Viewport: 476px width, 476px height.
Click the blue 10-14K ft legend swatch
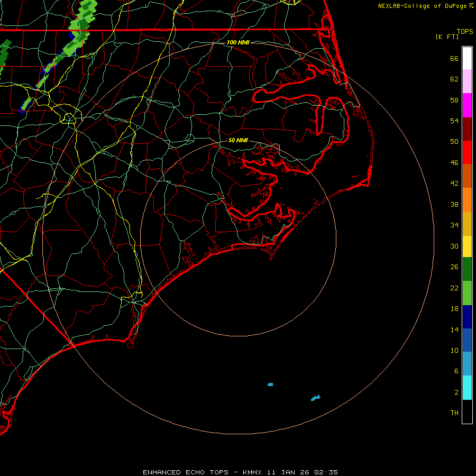[467, 340]
